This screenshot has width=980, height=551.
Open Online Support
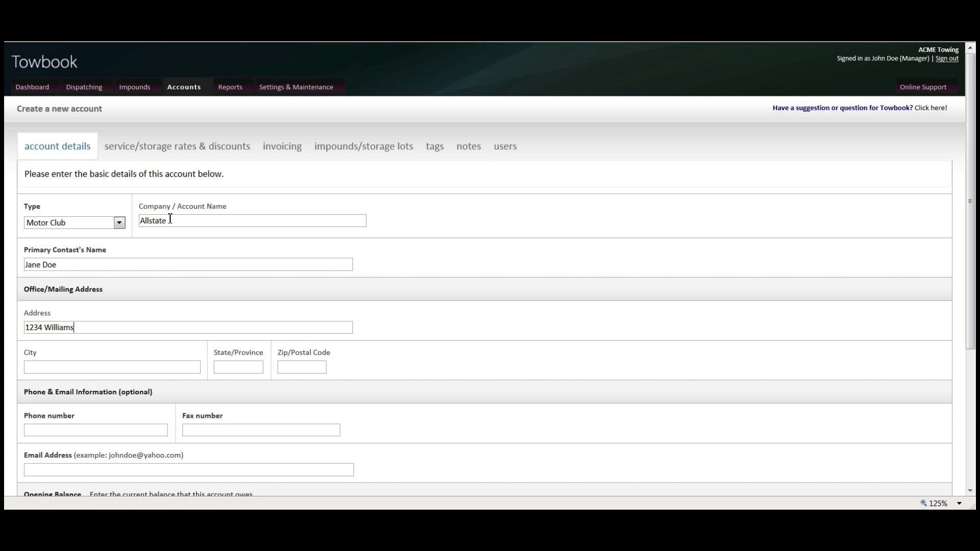point(923,87)
